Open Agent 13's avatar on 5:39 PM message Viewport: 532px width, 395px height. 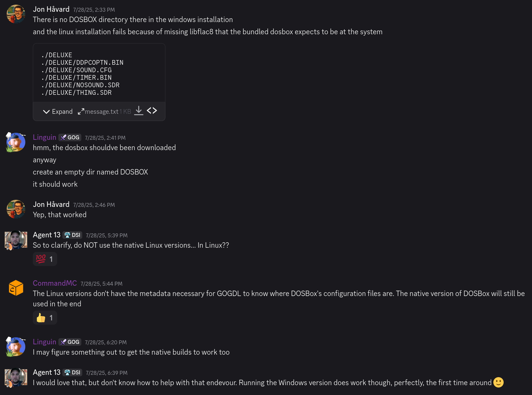(16, 240)
